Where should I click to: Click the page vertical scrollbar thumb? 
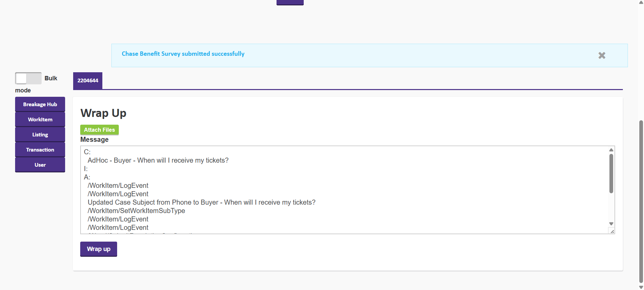tap(641, 202)
